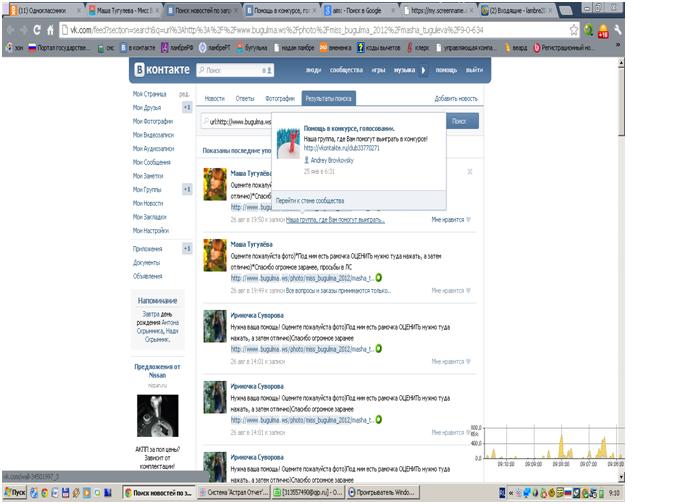Screen dimensions: 680x504
Task: Open 'игры' in VK header
Action: click(378, 70)
